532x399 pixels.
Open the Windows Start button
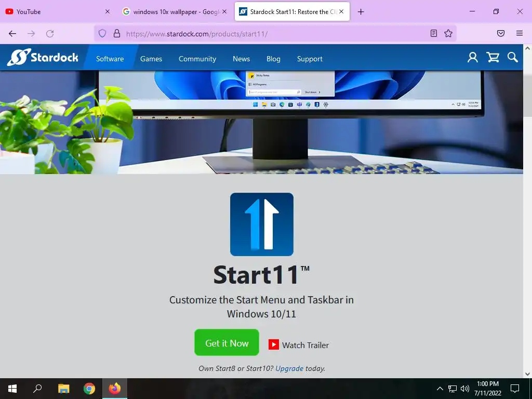coord(12,389)
